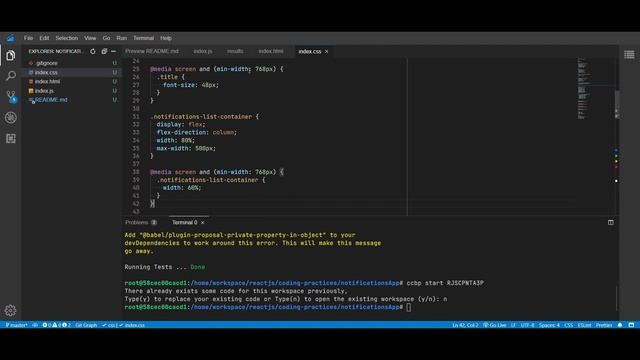The image size is (640, 360).
Task: Close the index.css editor tab
Action: 327,51
